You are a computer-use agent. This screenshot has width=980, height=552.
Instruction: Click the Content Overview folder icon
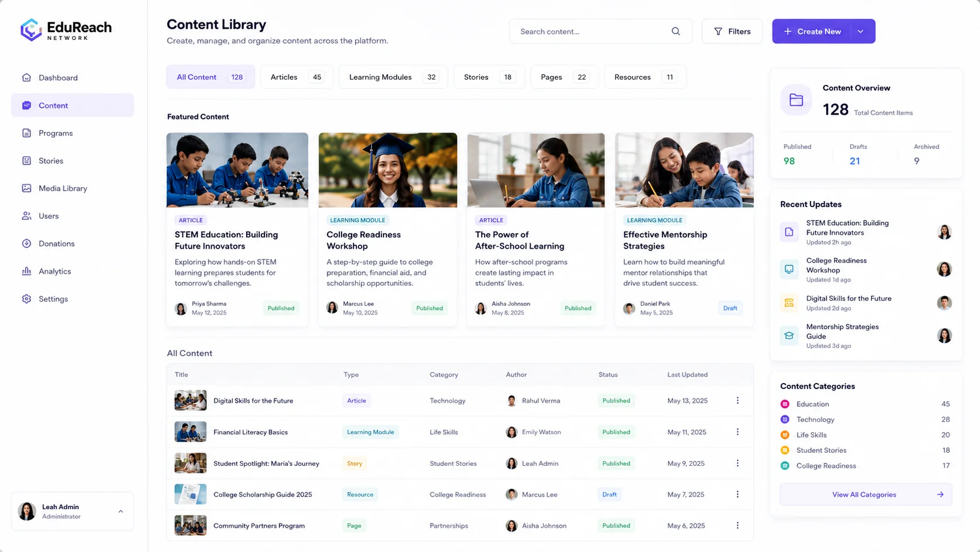click(x=796, y=100)
